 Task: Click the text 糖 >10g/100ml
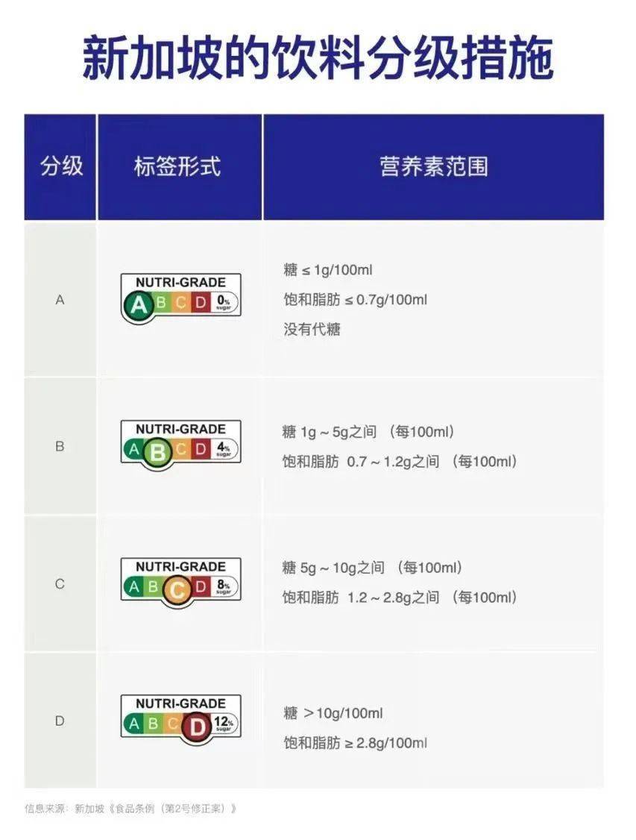click(x=333, y=713)
